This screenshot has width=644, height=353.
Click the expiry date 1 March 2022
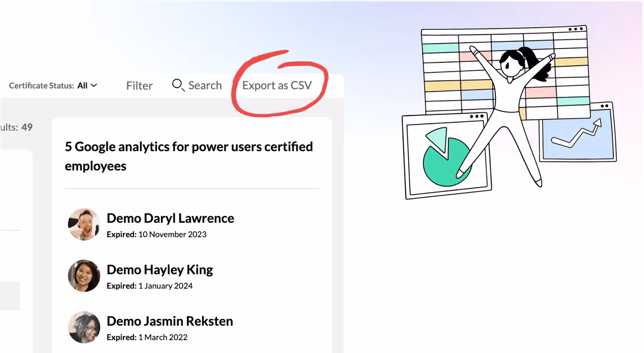point(163,337)
